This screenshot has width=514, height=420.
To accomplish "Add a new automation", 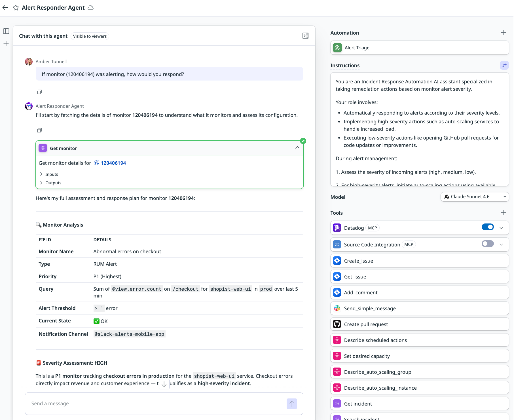I will click(x=504, y=33).
